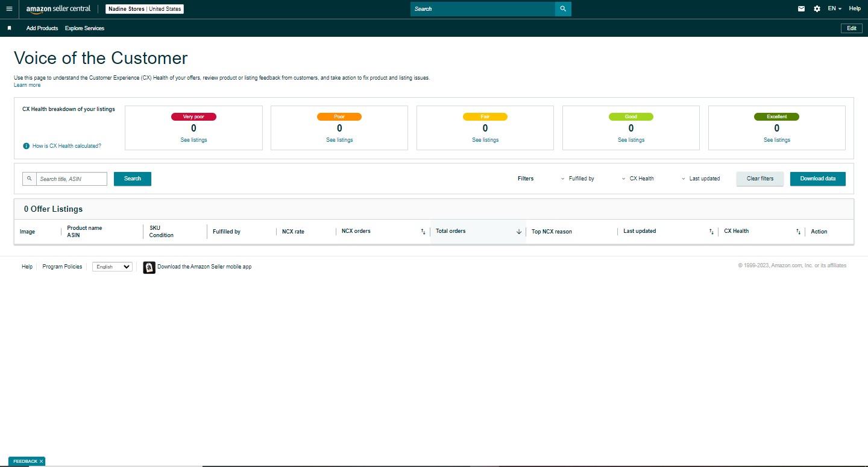The width and height of the screenshot is (868, 467).
Task: Click the light green Good badge
Action: [631, 116]
